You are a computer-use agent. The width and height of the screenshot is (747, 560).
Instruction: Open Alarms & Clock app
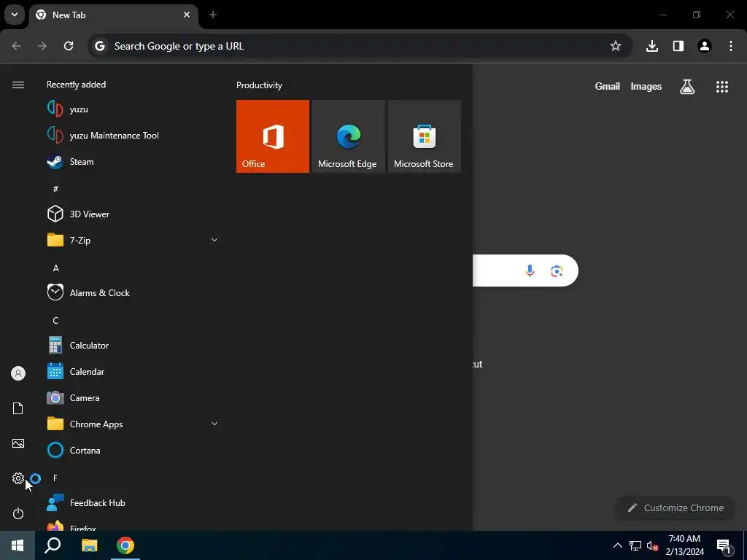tap(133, 293)
